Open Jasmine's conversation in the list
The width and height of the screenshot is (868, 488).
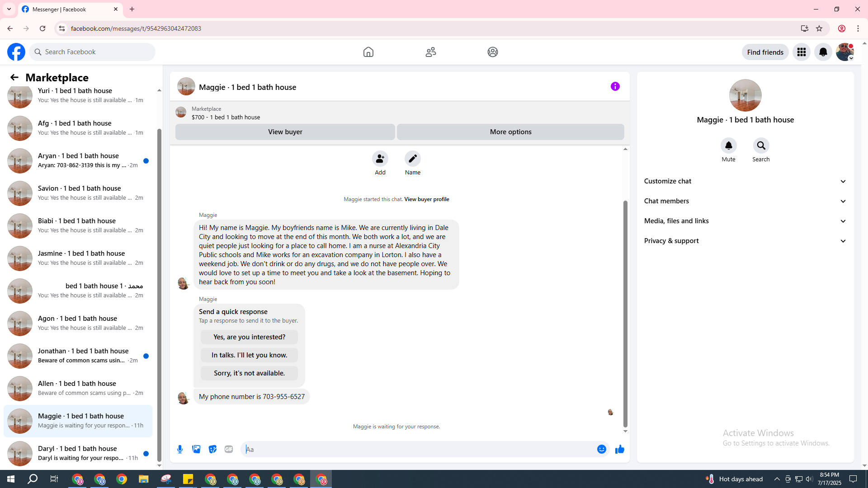[x=78, y=258]
